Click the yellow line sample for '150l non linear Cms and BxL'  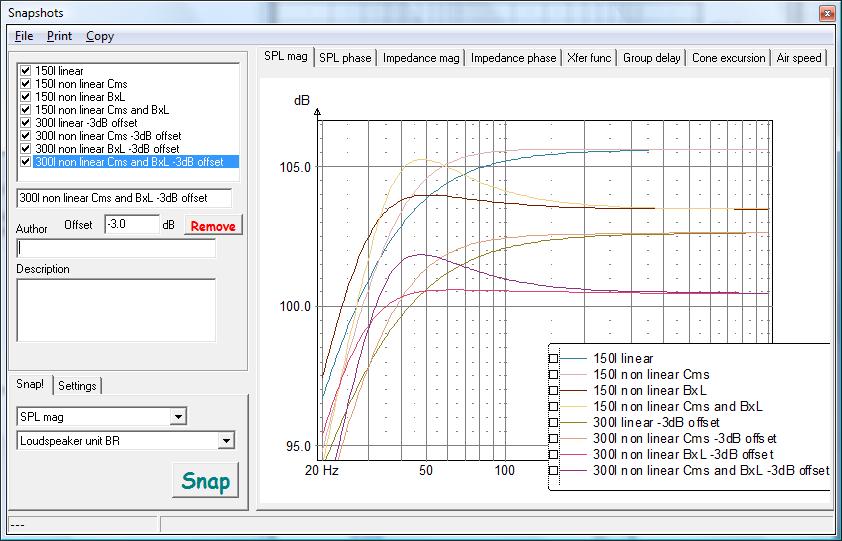pyautogui.click(x=574, y=407)
